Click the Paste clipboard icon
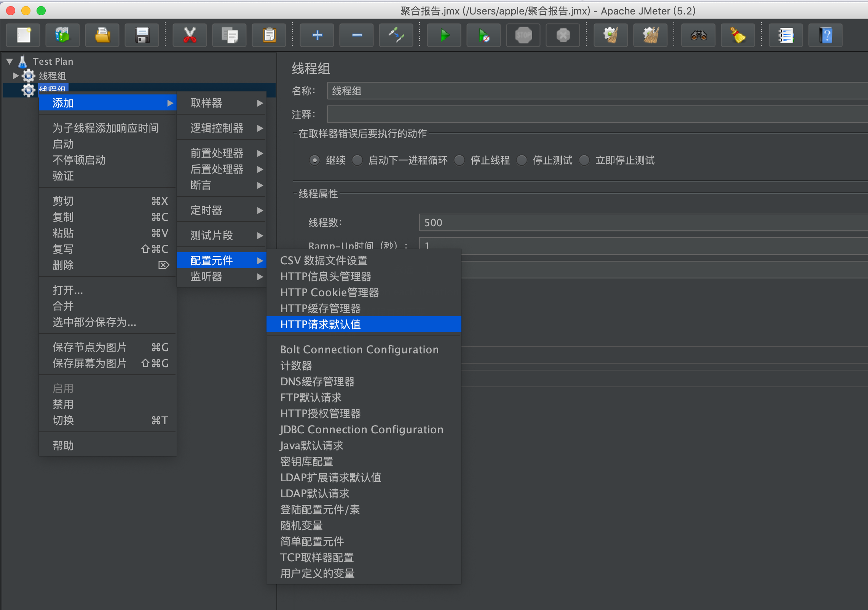 (x=269, y=35)
